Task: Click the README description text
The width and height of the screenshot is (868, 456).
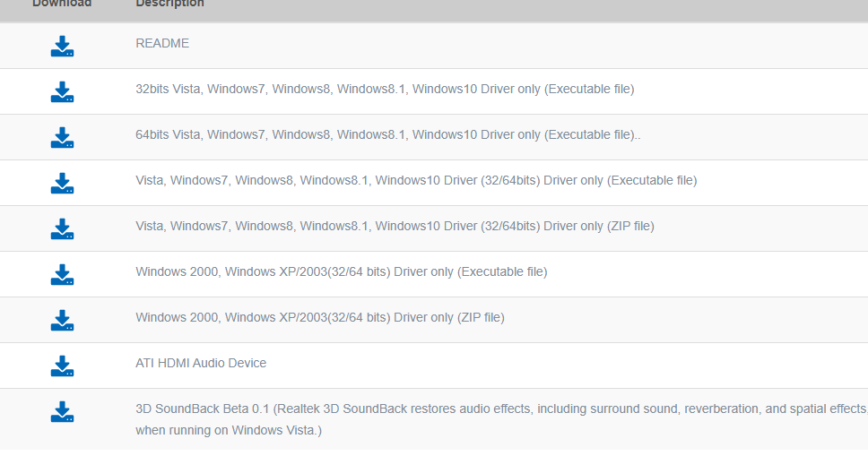Action: (x=162, y=43)
